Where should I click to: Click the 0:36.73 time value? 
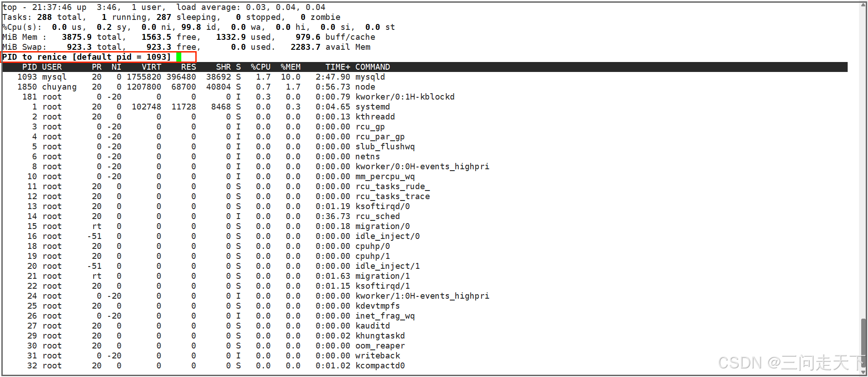click(333, 216)
